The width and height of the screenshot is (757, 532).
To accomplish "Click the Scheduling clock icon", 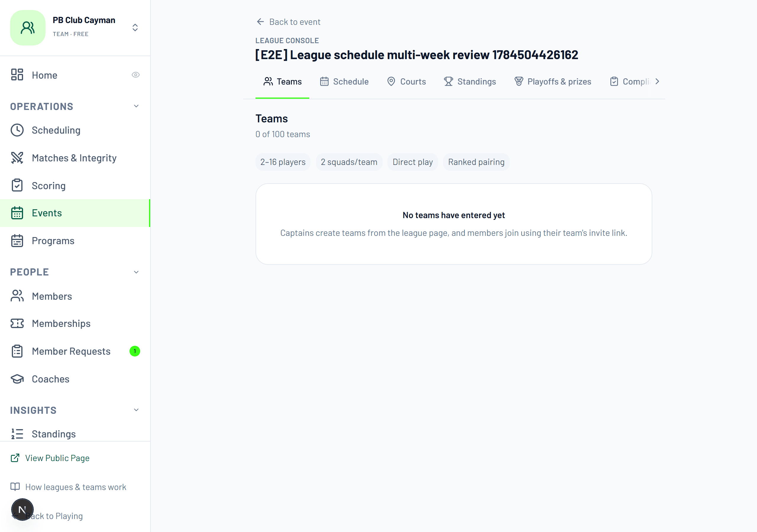I will point(17,130).
